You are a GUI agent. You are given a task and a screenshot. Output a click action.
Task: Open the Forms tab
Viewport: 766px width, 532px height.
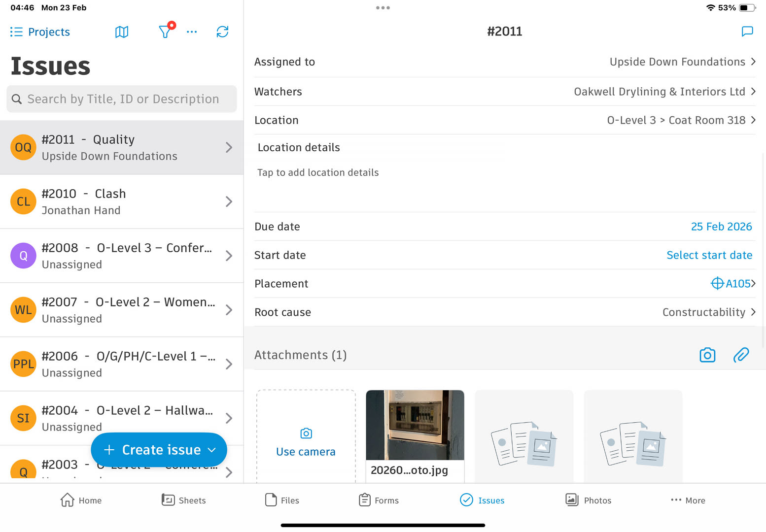pyautogui.click(x=379, y=500)
